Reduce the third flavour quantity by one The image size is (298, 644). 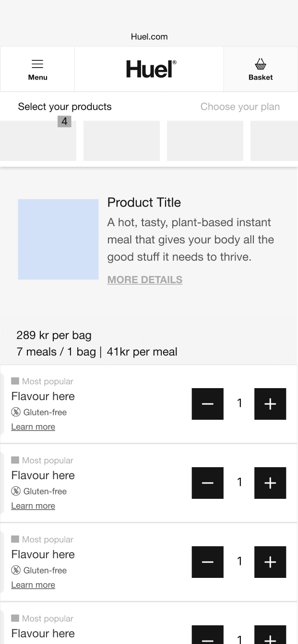[208, 562]
